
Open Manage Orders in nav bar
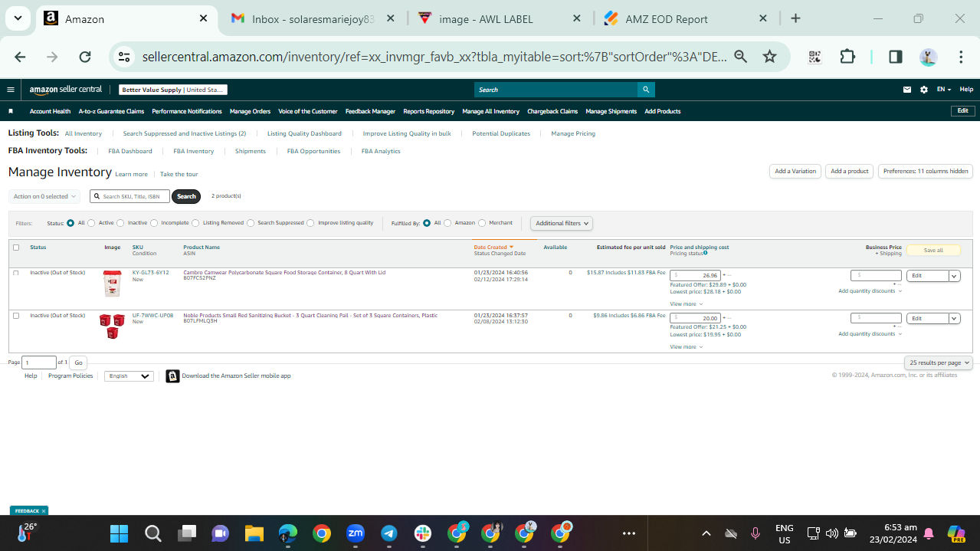pyautogui.click(x=250, y=111)
